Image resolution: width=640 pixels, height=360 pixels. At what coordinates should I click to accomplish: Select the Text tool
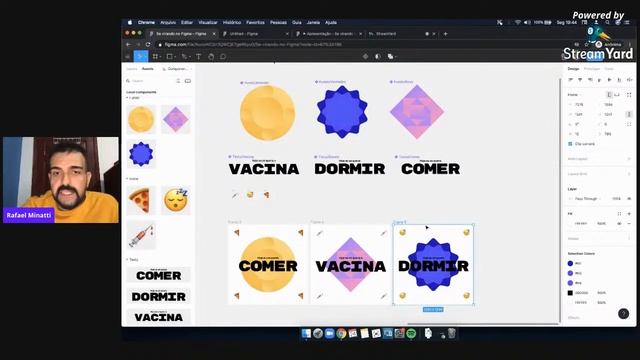(x=198, y=56)
